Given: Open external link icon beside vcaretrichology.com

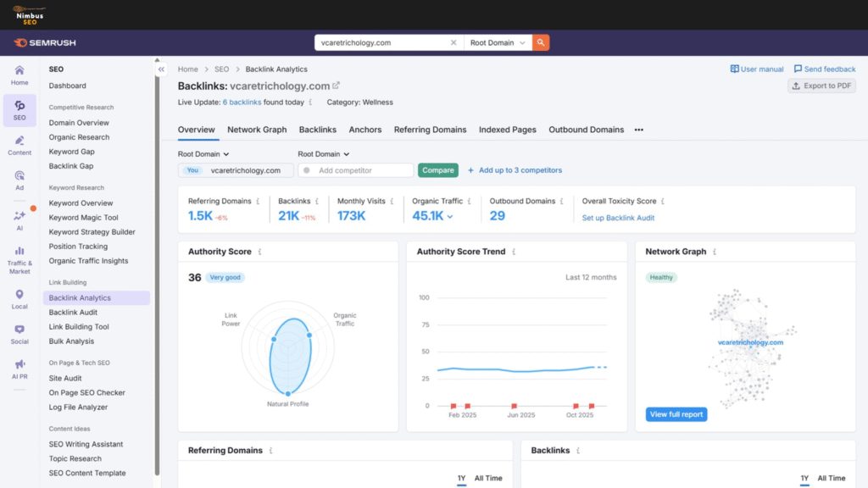Looking at the screenshot, I should pos(337,86).
